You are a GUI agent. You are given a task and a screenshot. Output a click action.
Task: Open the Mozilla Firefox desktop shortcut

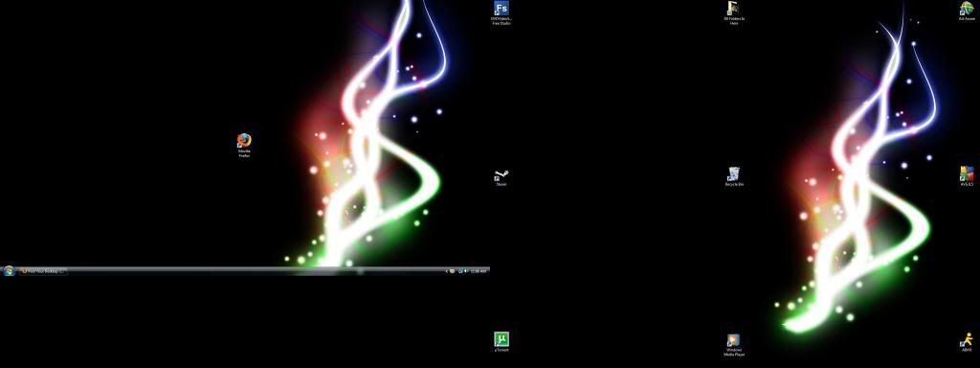244,140
